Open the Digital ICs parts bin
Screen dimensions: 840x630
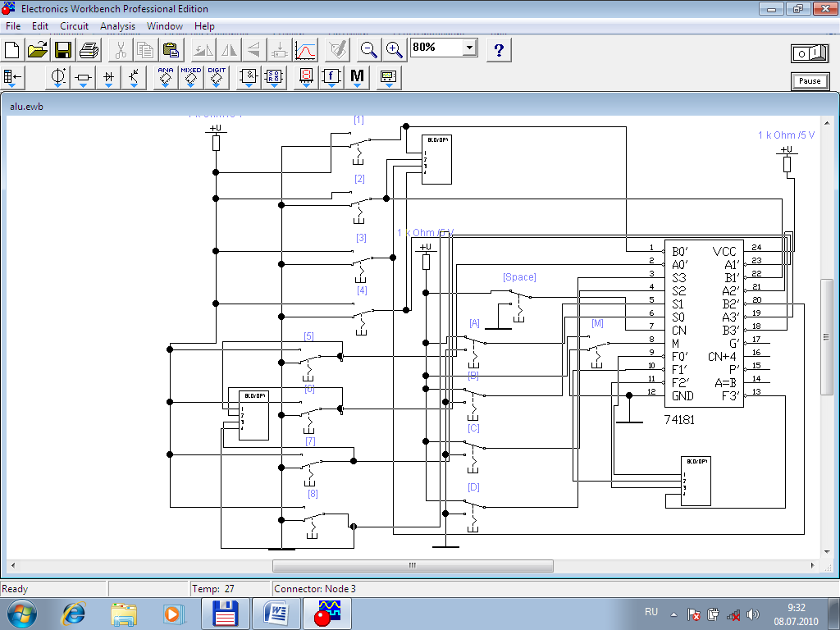[x=217, y=78]
